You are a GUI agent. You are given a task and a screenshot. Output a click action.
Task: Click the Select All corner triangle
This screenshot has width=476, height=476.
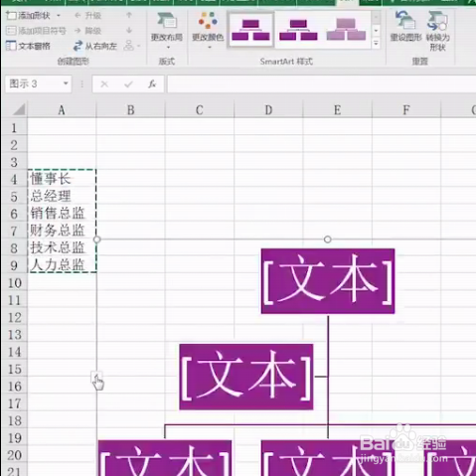19,109
